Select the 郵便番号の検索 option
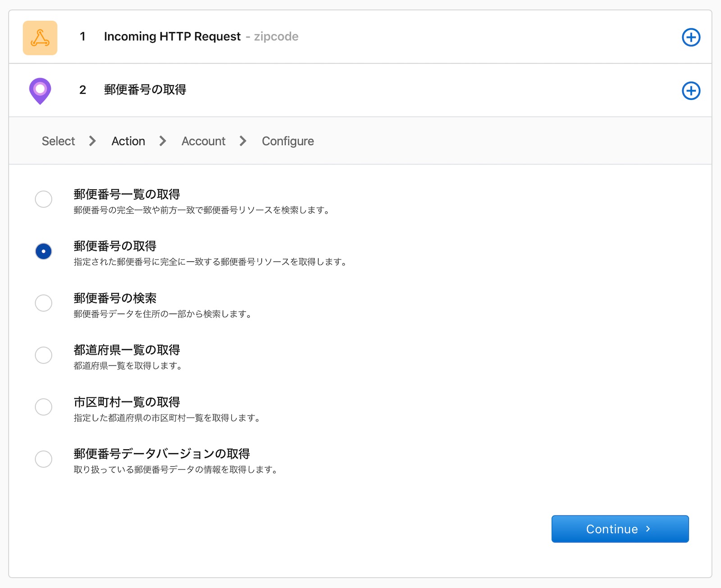 (44, 303)
